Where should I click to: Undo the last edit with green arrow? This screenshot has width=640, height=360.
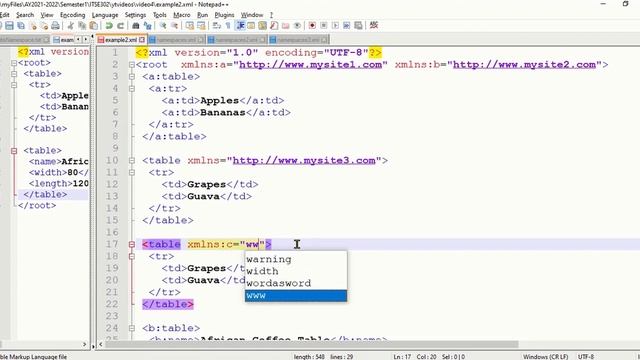[x=109, y=26]
